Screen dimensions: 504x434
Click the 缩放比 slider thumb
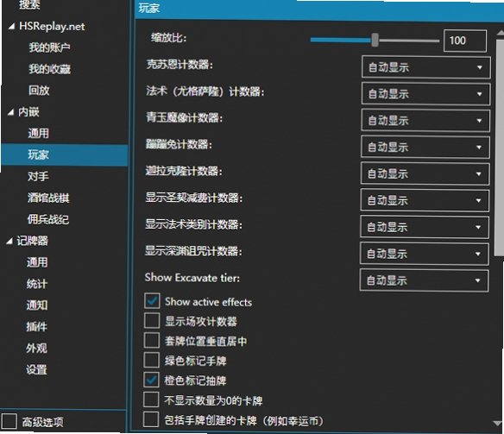point(375,41)
